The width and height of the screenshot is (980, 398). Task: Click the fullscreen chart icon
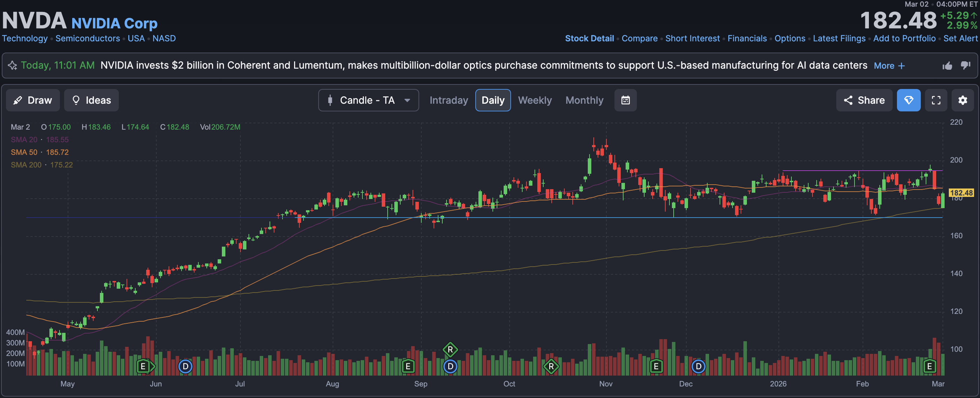click(936, 100)
